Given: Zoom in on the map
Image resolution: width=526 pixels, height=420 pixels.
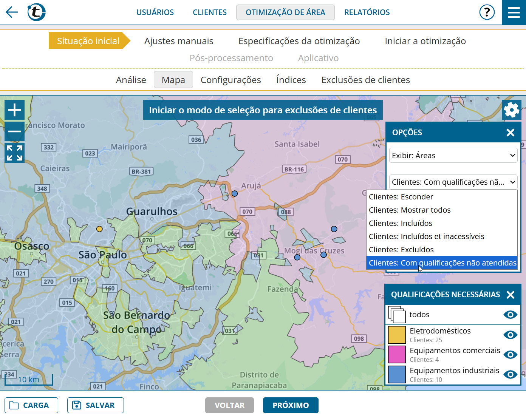Looking at the screenshot, I should point(15,110).
